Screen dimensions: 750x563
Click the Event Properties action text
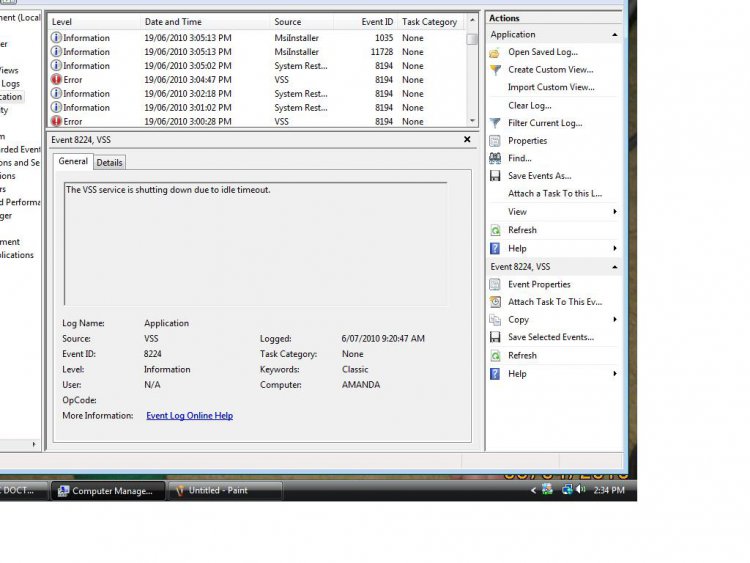click(x=539, y=284)
